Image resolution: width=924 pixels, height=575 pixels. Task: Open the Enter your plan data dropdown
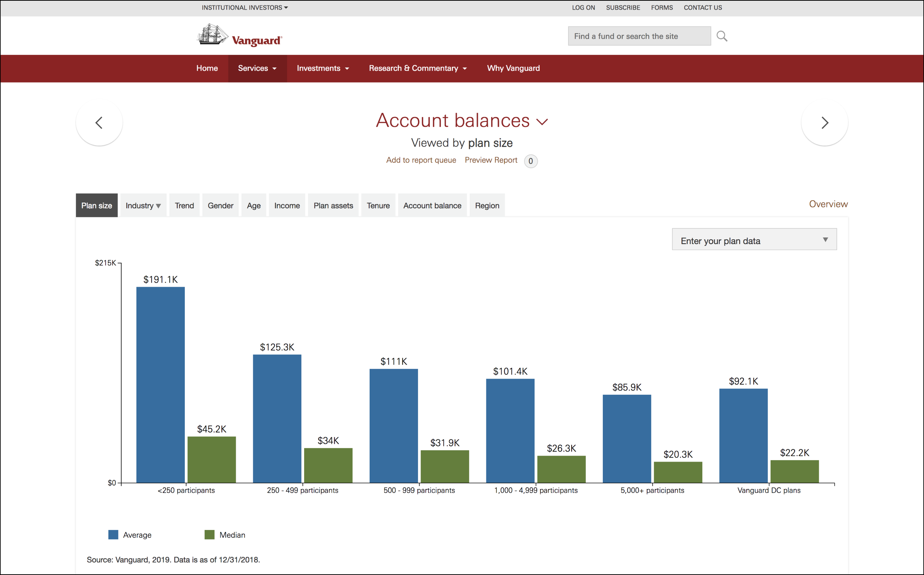[754, 239]
